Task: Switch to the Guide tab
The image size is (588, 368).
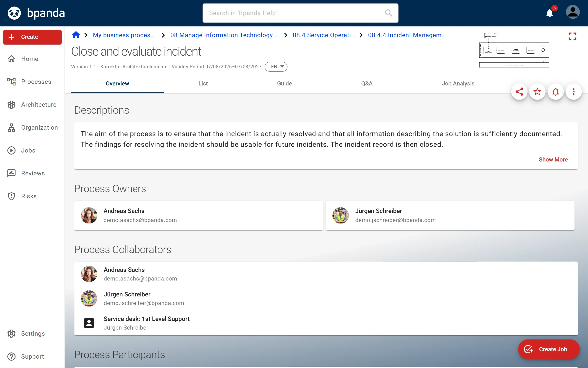Action: click(x=284, y=83)
